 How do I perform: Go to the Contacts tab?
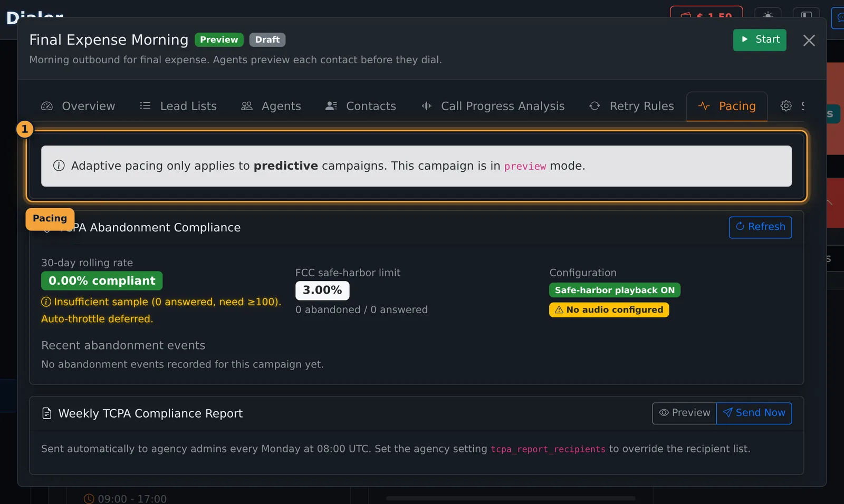361,106
